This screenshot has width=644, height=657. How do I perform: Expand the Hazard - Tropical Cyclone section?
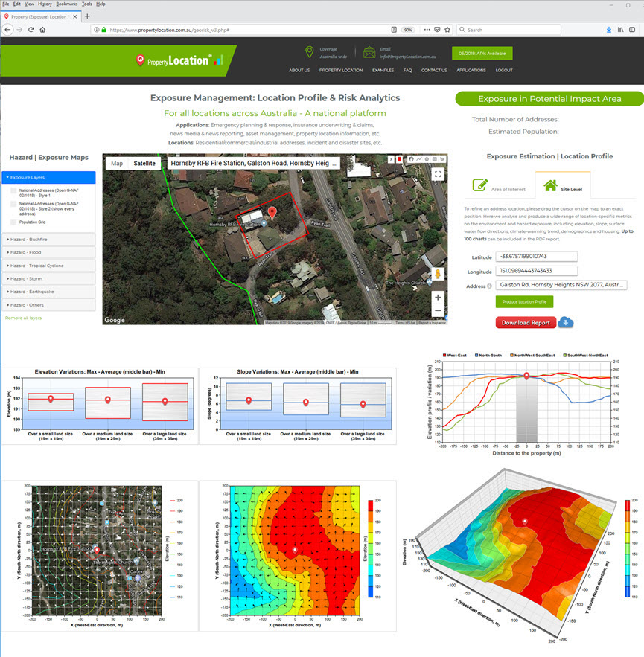[x=48, y=266]
